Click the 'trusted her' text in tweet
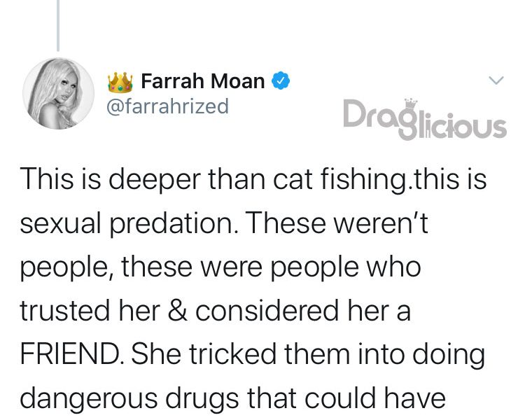The image size is (525, 420). [x=90, y=310]
